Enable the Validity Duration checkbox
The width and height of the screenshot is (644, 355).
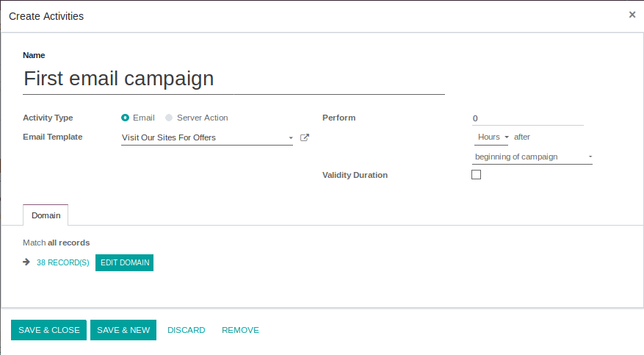[476, 175]
